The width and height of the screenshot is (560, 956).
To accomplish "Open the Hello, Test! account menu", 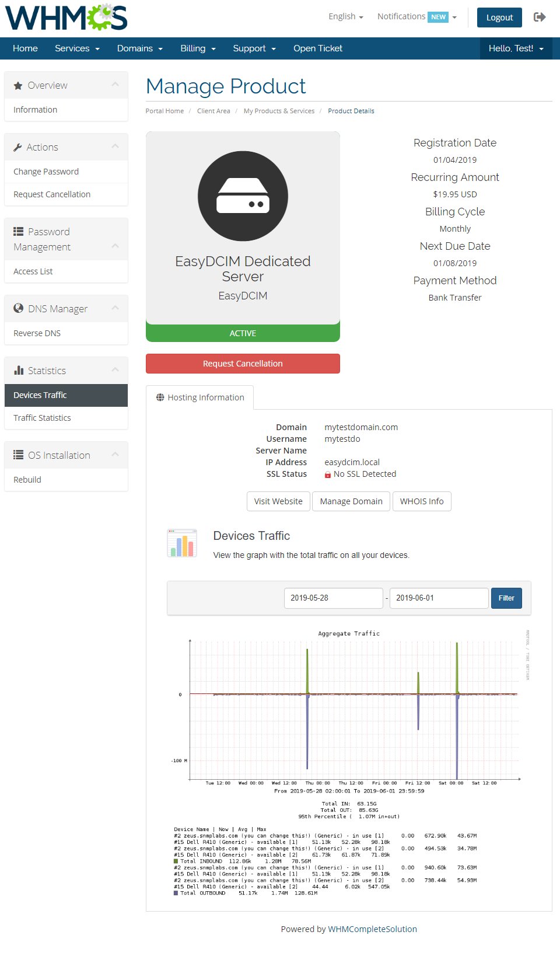I will (516, 48).
